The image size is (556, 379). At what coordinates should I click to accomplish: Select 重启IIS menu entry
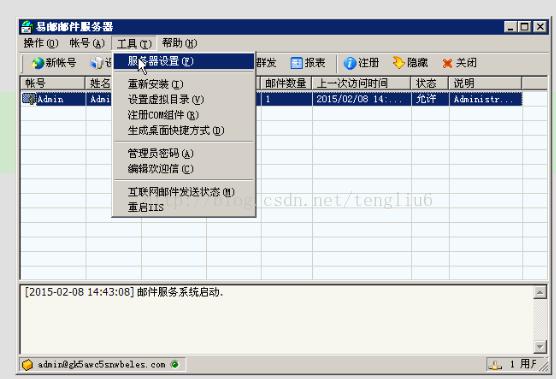(184, 207)
